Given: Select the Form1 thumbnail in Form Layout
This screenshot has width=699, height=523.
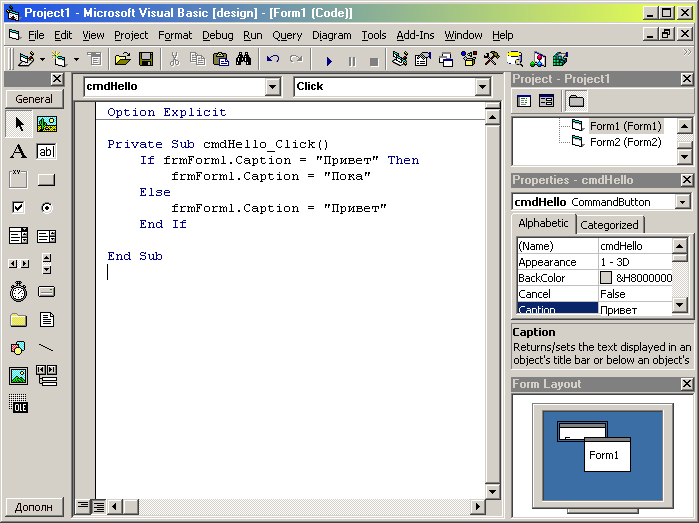Looking at the screenshot, I should [x=607, y=455].
